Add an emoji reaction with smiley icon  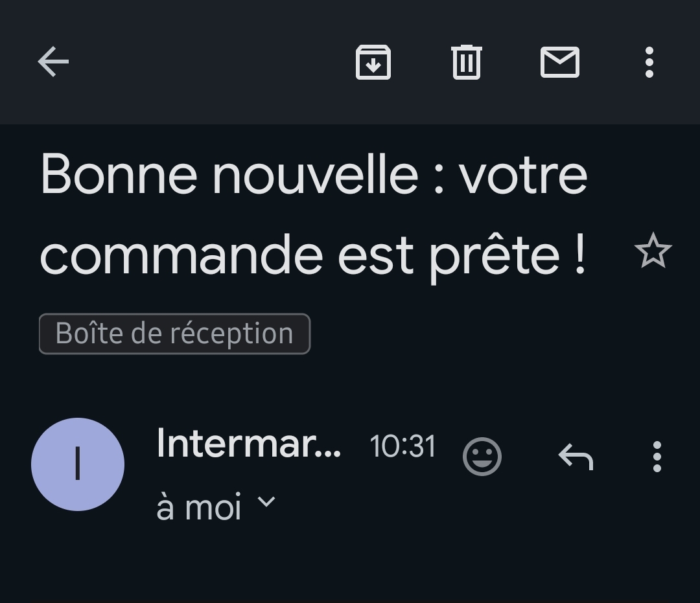[x=482, y=456]
